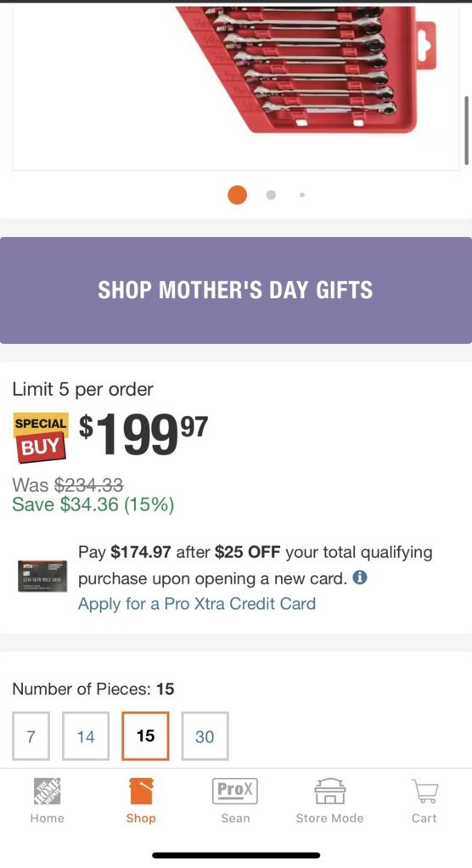Tap the Pro Xtra credit card image
Screen dimensions: 472x868
(x=42, y=577)
